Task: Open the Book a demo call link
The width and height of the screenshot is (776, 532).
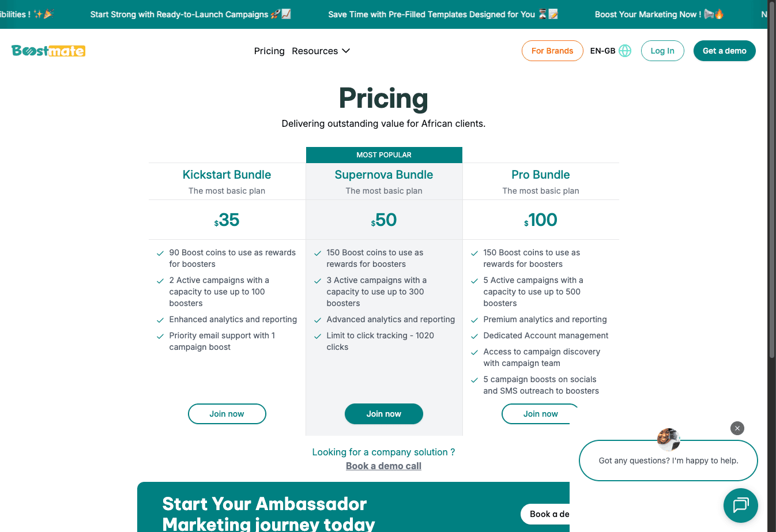Action: coord(383,466)
